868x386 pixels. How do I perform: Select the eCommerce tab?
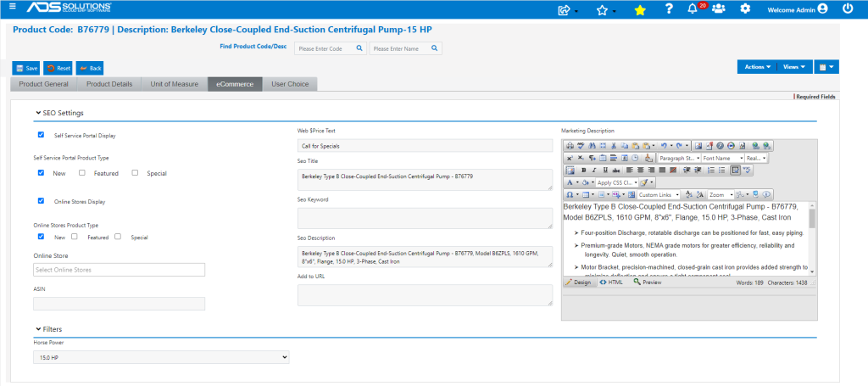235,84
